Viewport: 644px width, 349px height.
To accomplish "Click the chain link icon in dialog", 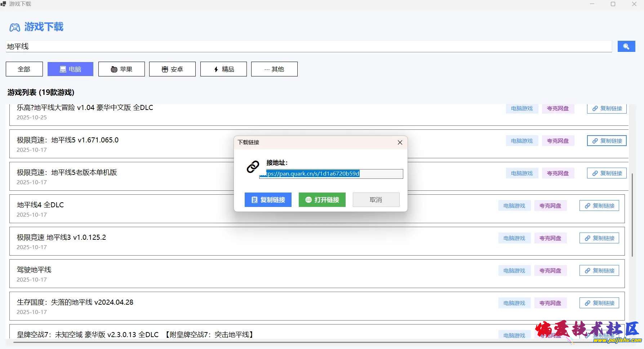I will [x=253, y=167].
